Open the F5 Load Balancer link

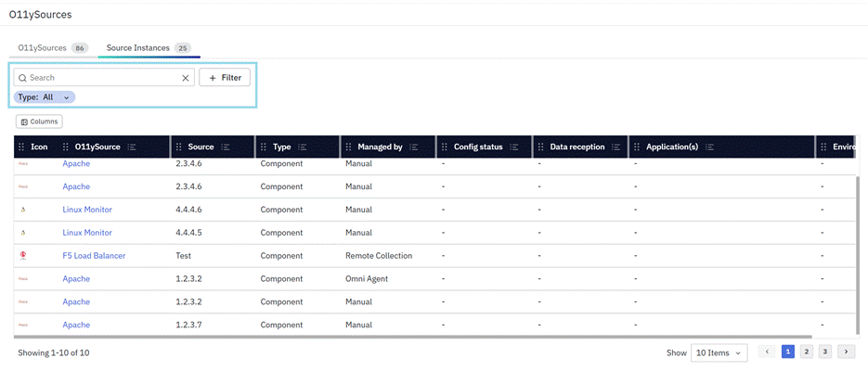coord(94,256)
